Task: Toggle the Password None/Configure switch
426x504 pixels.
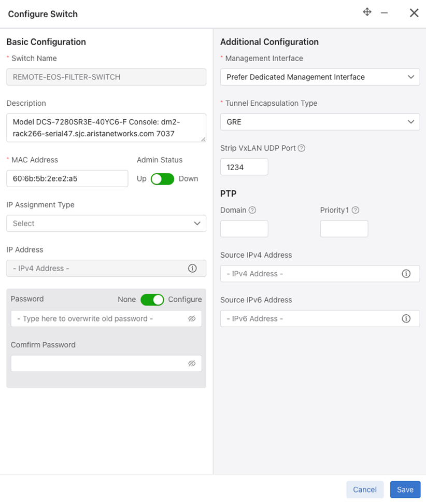Action: tap(152, 300)
